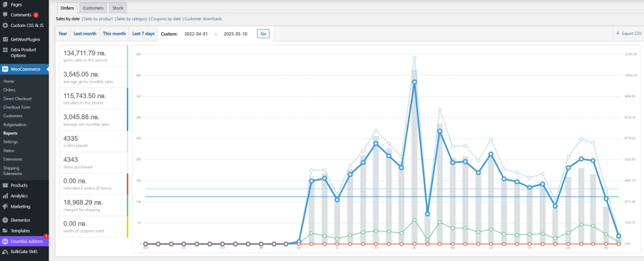The width and height of the screenshot is (644, 261).
Task: Click the Marketing megaphone icon
Action: coord(5,206)
